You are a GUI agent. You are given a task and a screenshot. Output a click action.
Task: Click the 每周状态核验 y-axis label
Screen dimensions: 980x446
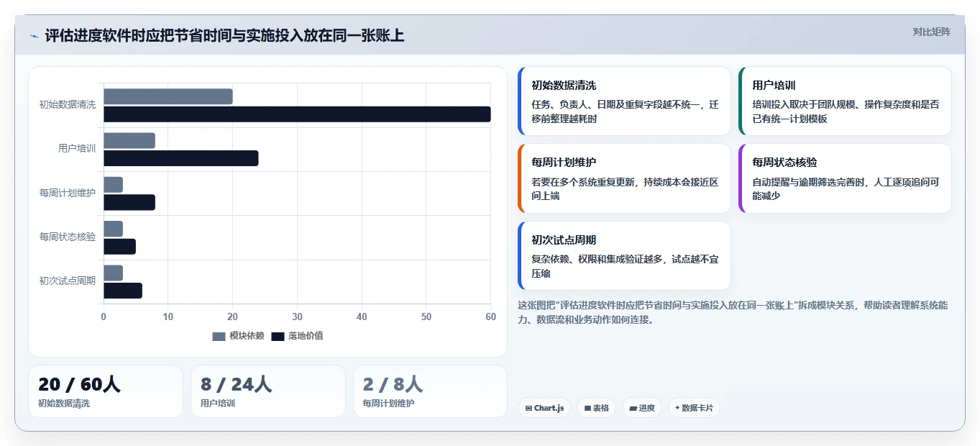click(x=68, y=237)
